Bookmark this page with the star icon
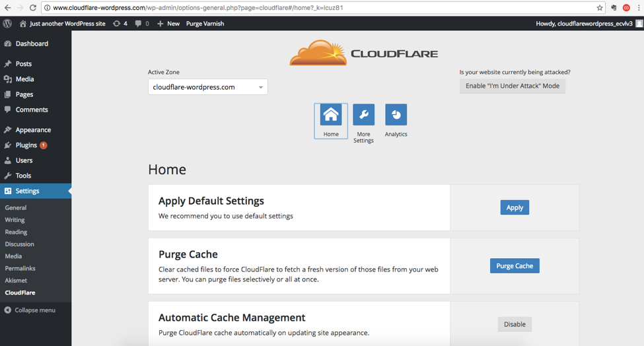This screenshot has height=346, width=644. [600, 8]
